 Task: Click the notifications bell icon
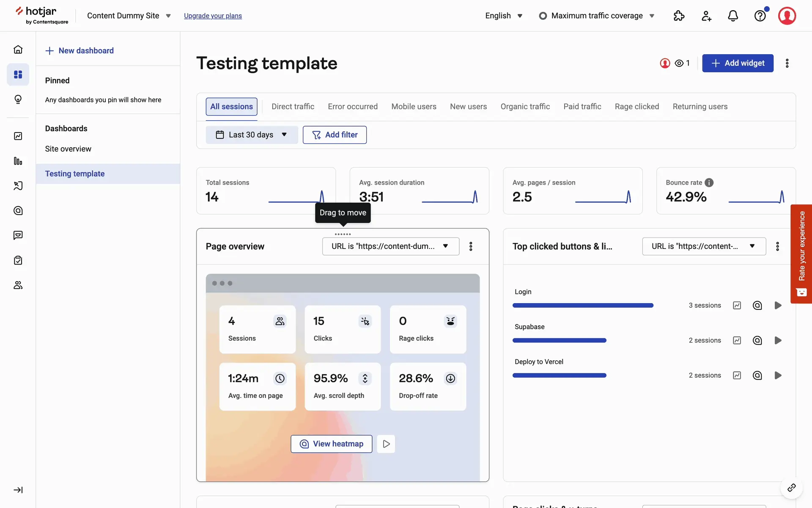[x=733, y=16]
